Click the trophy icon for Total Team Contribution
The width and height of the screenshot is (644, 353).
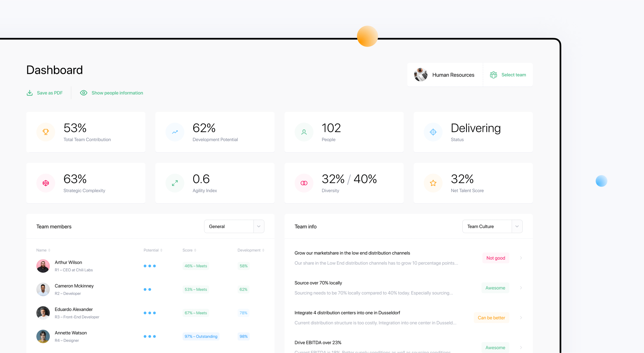point(46,132)
